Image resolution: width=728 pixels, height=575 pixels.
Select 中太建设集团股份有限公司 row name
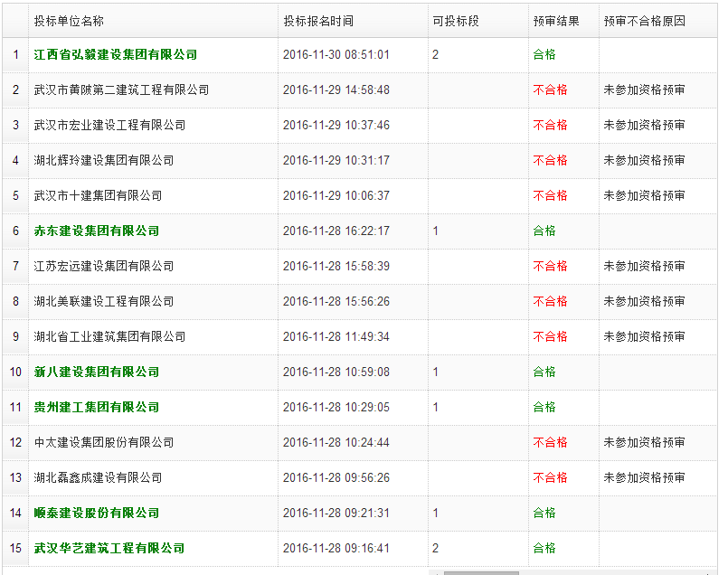tap(104, 443)
